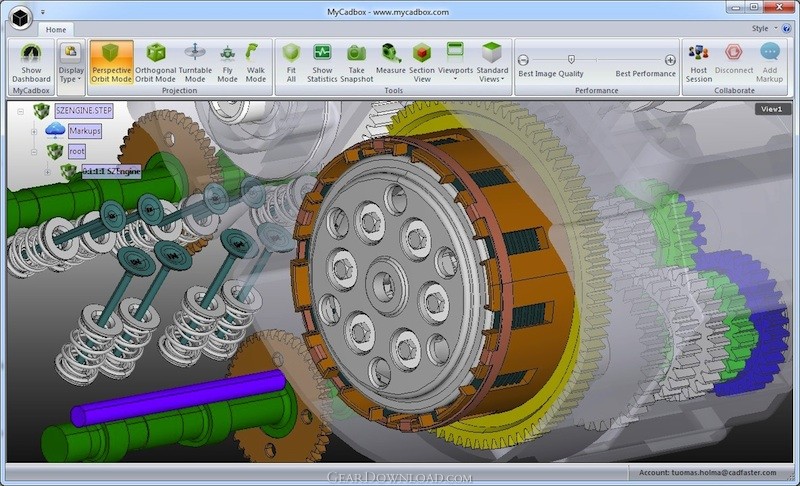The width and height of the screenshot is (800, 486).
Task: Open the Style menu
Action: click(x=763, y=29)
